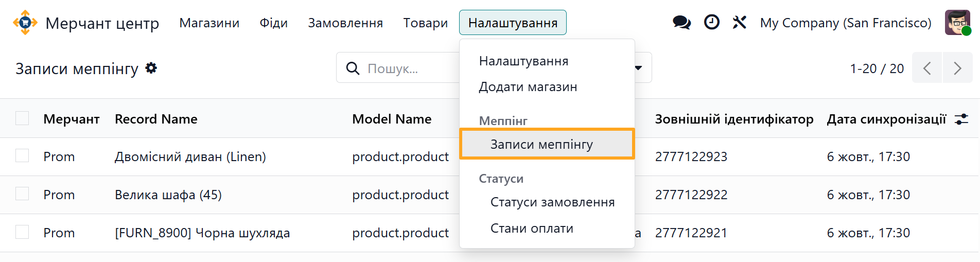
Task: Choose Статуси замовлення menu entry
Action: 552,202
